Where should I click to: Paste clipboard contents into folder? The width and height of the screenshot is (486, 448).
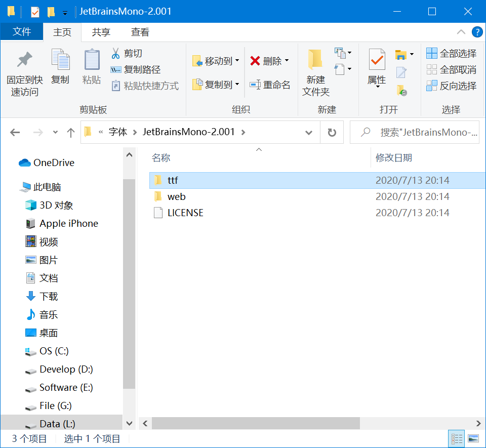point(91,66)
